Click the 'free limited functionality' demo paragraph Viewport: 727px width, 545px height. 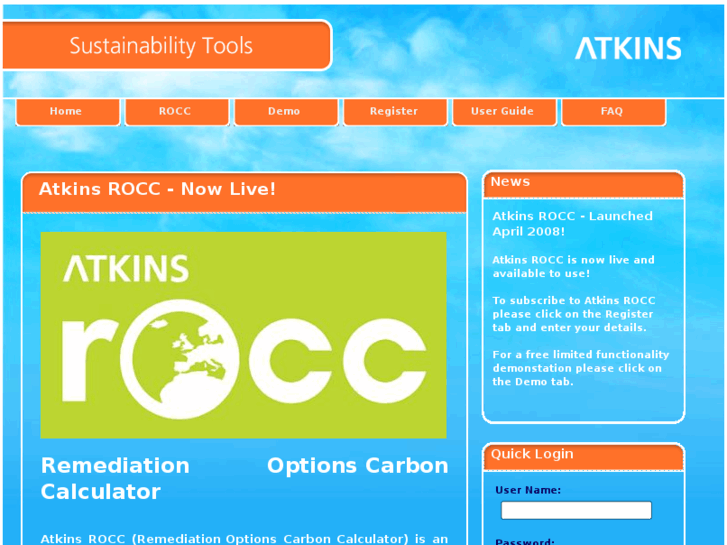pos(580,368)
